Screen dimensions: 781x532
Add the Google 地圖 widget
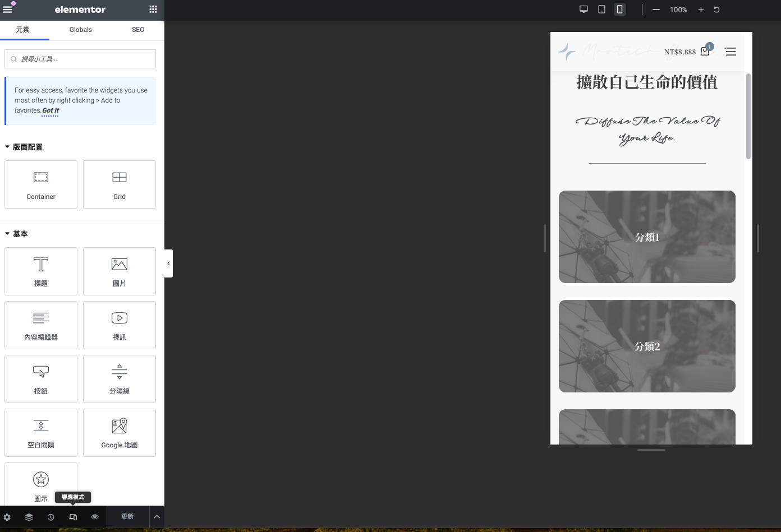pyautogui.click(x=120, y=433)
